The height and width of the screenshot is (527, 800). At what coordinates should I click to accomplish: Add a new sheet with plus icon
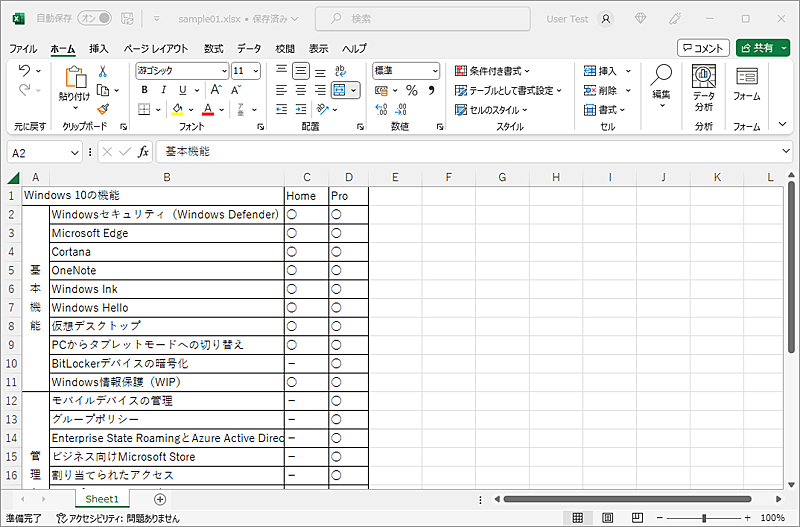coord(160,499)
